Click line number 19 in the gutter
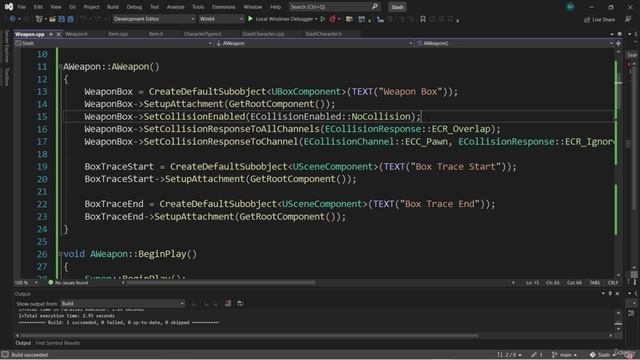 pyautogui.click(x=42, y=167)
